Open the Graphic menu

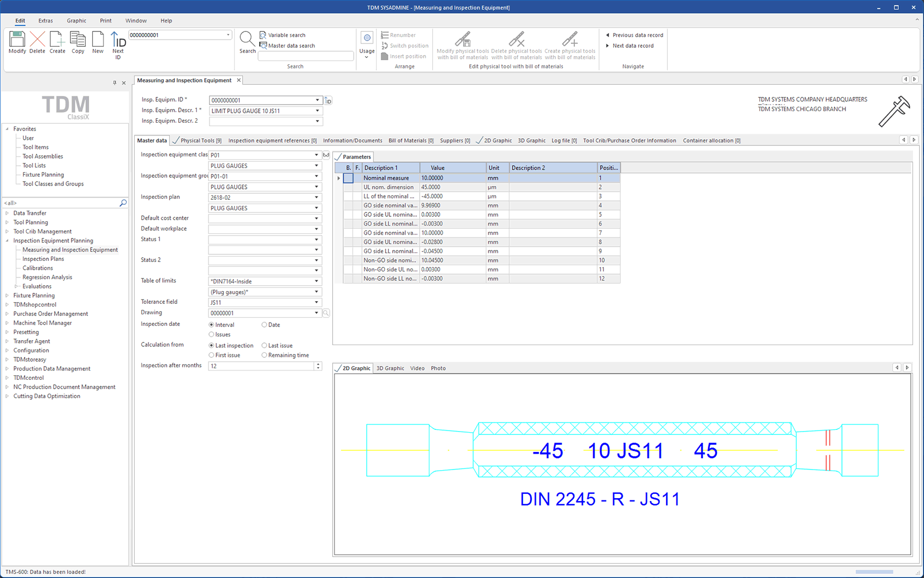point(76,21)
